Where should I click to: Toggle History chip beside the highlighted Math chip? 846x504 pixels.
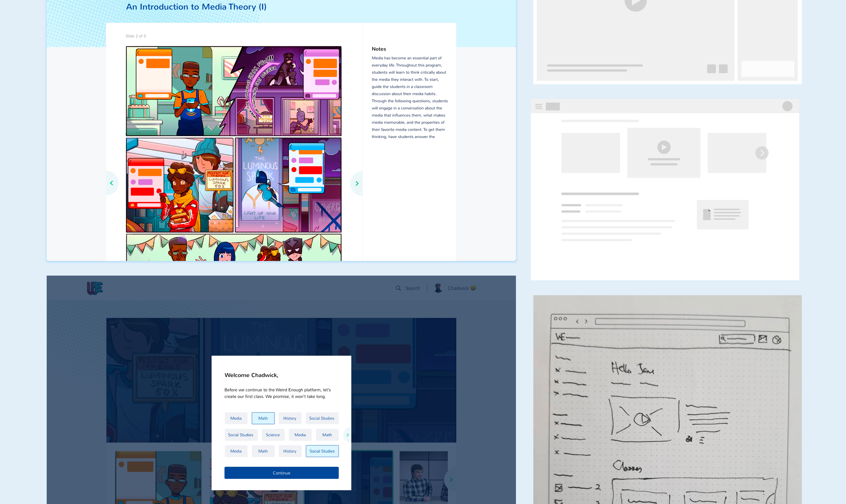[x=290, y=418]
